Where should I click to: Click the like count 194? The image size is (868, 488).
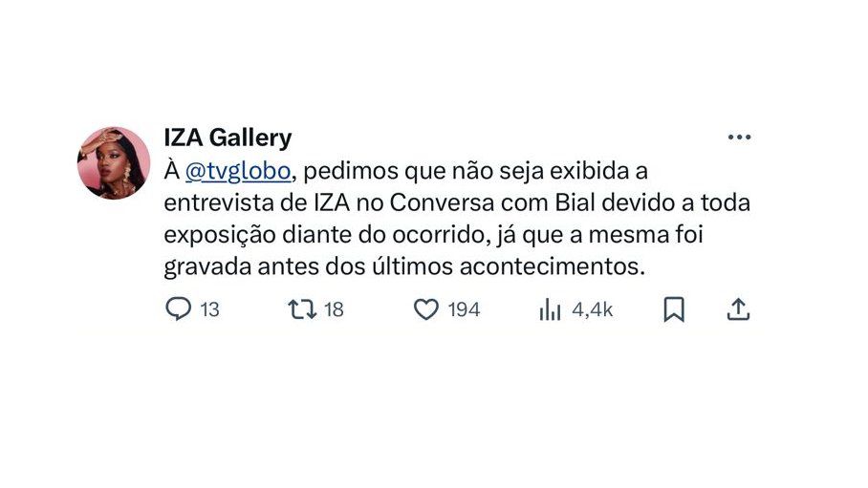pos(464,309)
